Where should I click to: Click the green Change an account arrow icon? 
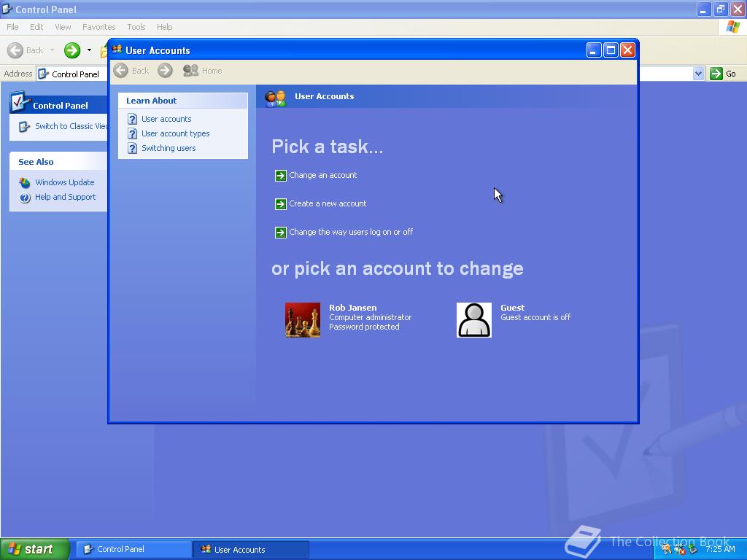[281, 175]
